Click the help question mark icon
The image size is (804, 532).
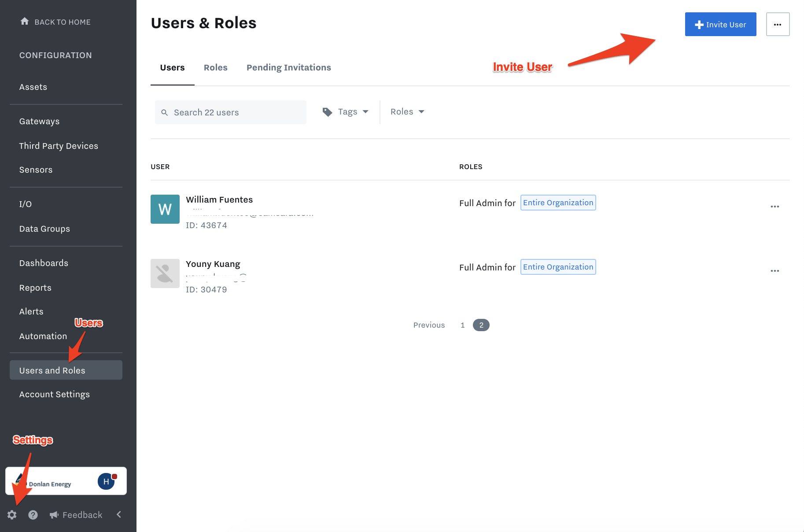(x=33, y=515)
